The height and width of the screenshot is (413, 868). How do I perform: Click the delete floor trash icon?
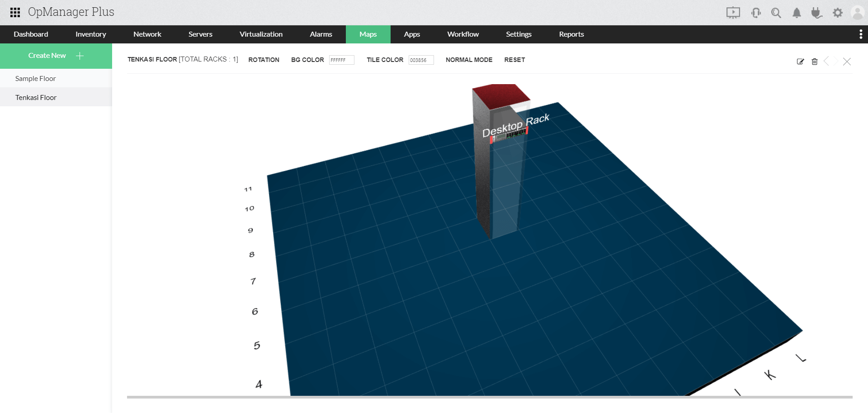click(x=815, y=61)
